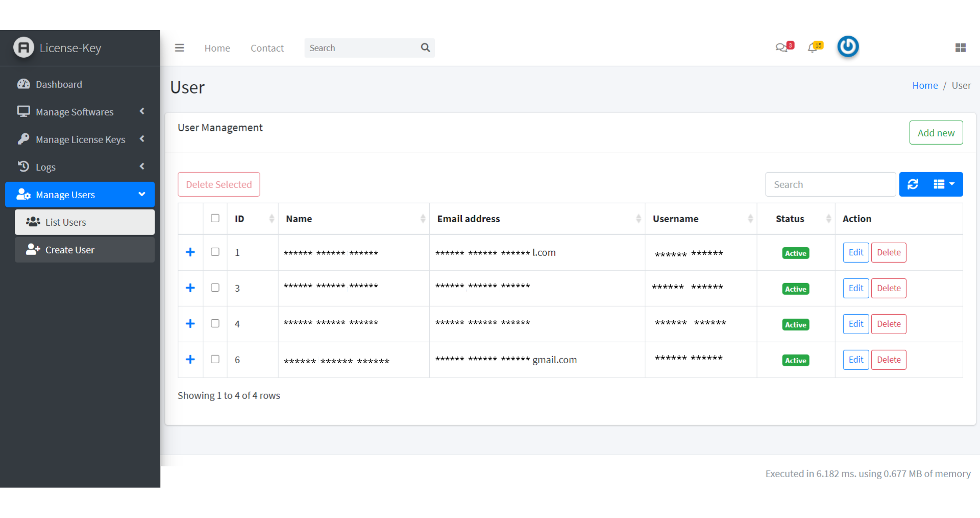This screenshot has width=980, height=518.
Task: Open the notifications bell icon
Action: click(x=813, y=48)
